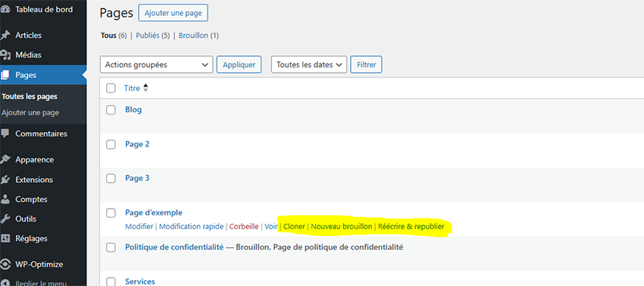The height and width of the screenshot is (286, 644).
Task: Open the Services page link
Action: pyautogui.click(x=140, y=282)
